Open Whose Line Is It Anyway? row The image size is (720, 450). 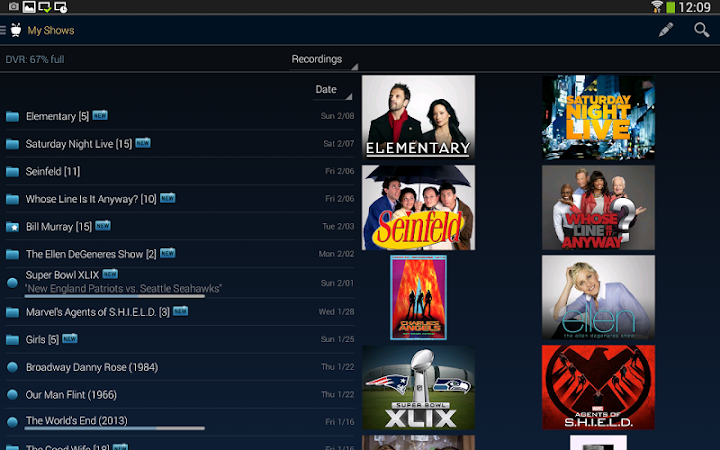tap(180, 199)
